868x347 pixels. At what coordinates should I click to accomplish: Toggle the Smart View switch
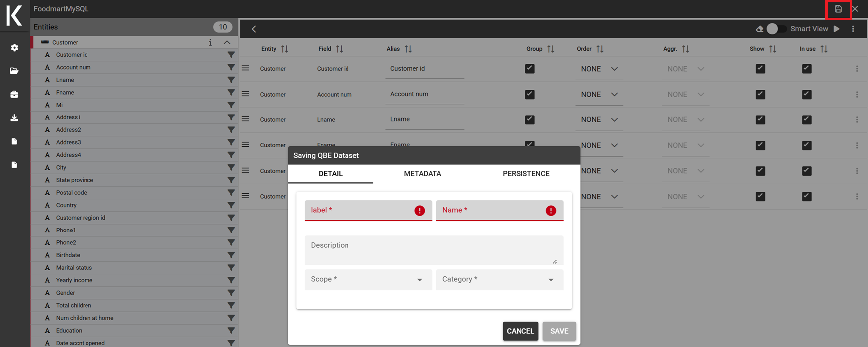[776, 29]
